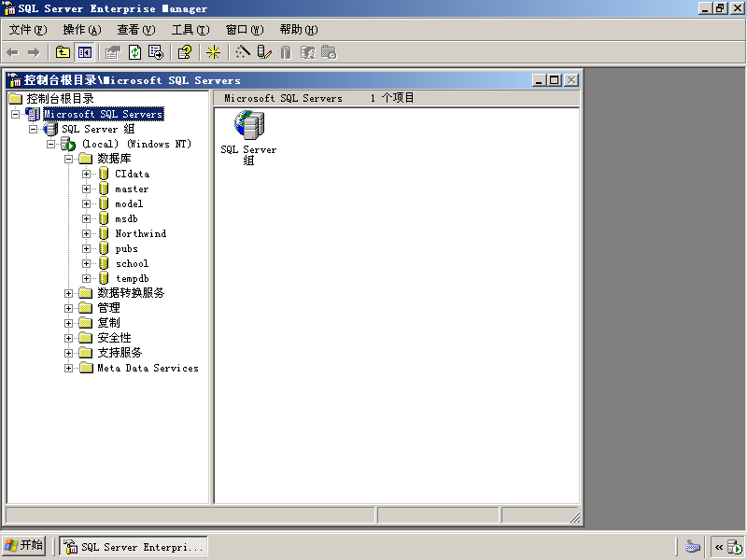Select the 管理 folder label
The width and height of the screenshot is (747, 560).
point(108,308)
